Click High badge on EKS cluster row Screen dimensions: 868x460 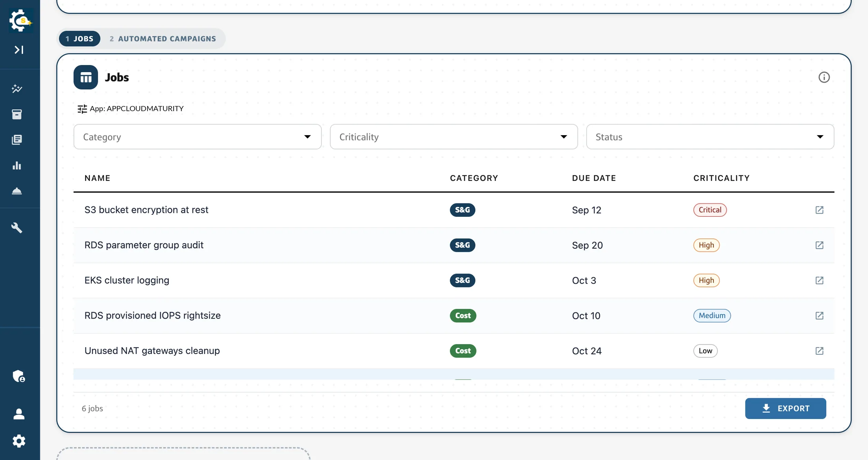[706, 280]
